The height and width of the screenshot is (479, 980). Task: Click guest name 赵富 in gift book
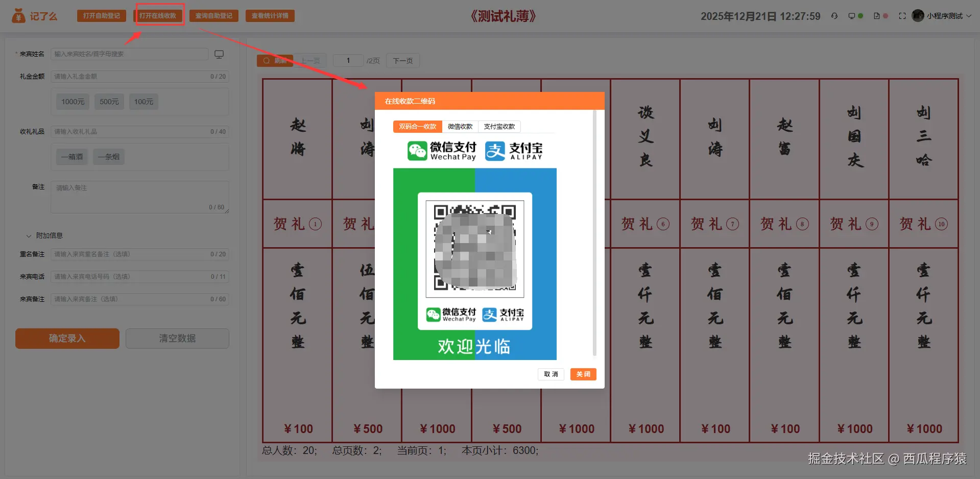click(x=784, y=137)
